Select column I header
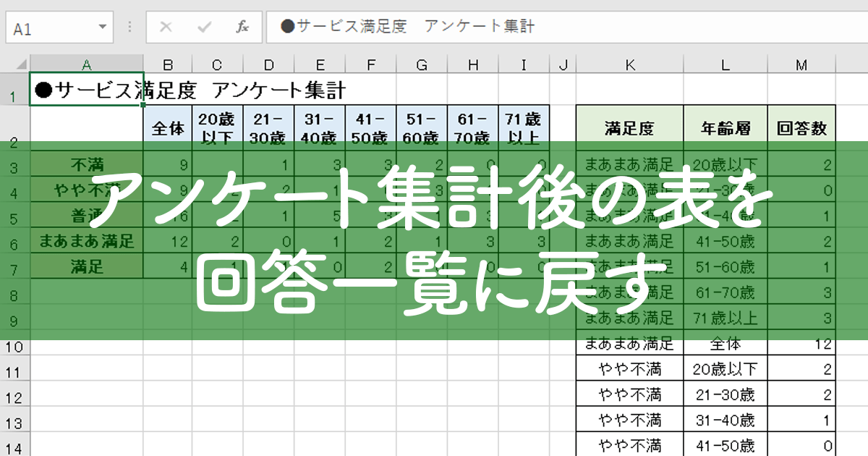868x456 pixels. click(524, 65)
